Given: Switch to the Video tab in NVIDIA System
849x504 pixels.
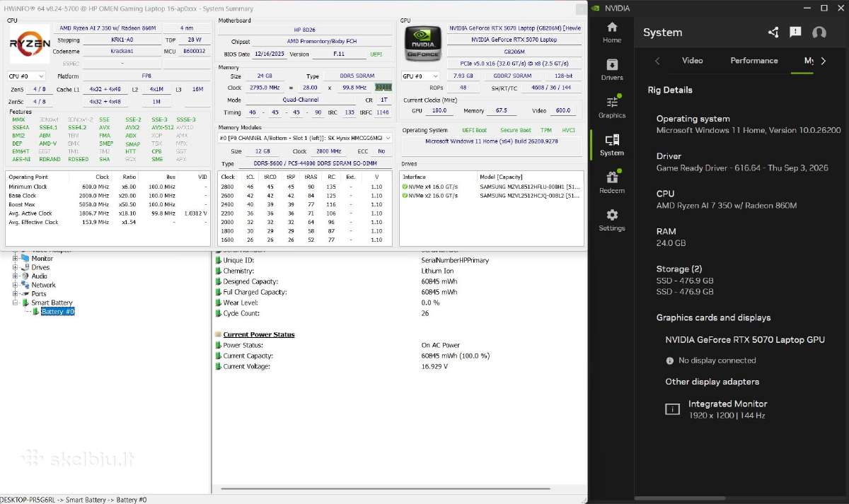Looking at the screenshot, I should (692, 61).
